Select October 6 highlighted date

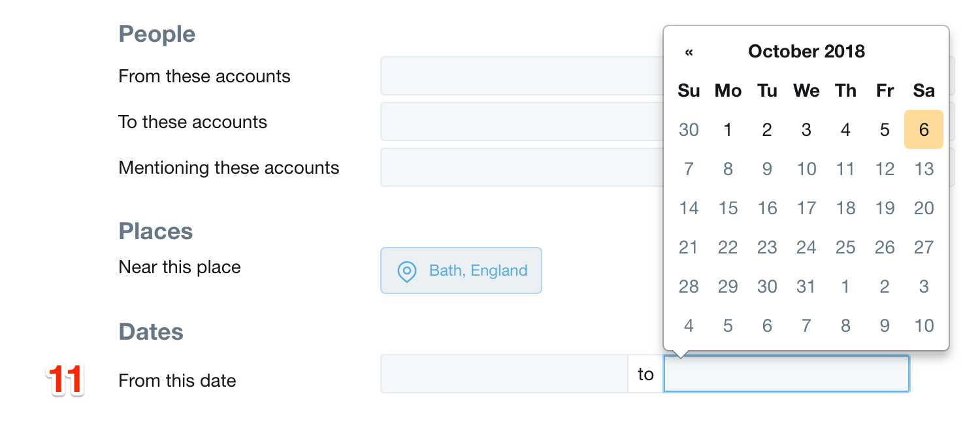pyautogui.click(x=923, y=129)
